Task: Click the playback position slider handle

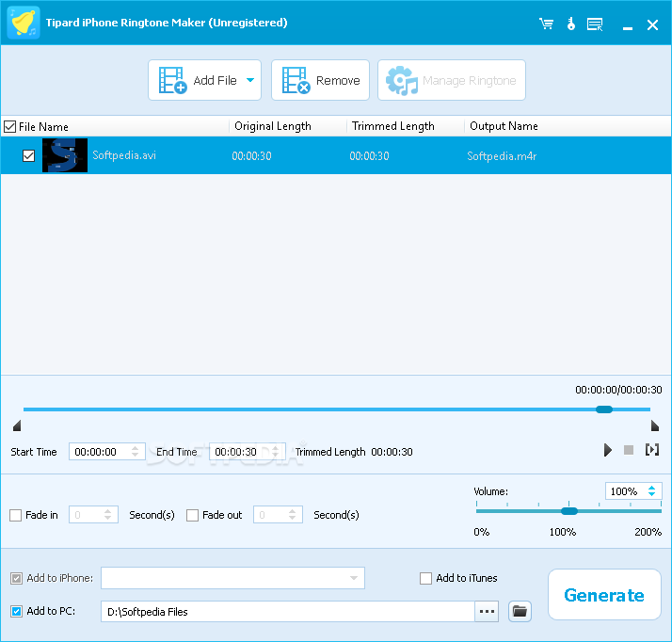Action: [x=604, y=409]
